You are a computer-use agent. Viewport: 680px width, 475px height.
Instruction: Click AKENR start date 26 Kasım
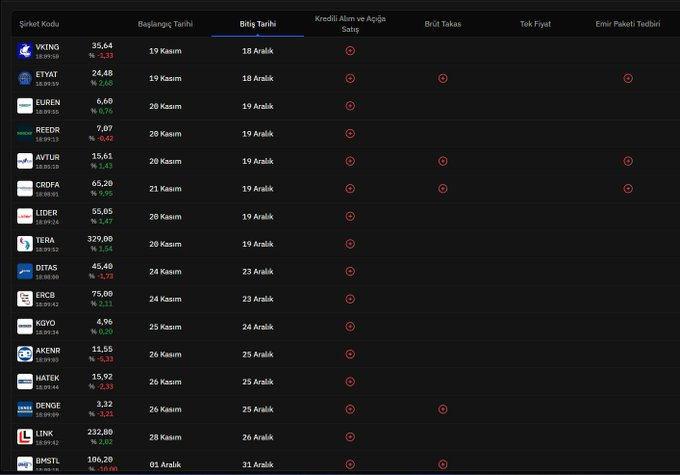click(x=165, y=354)
